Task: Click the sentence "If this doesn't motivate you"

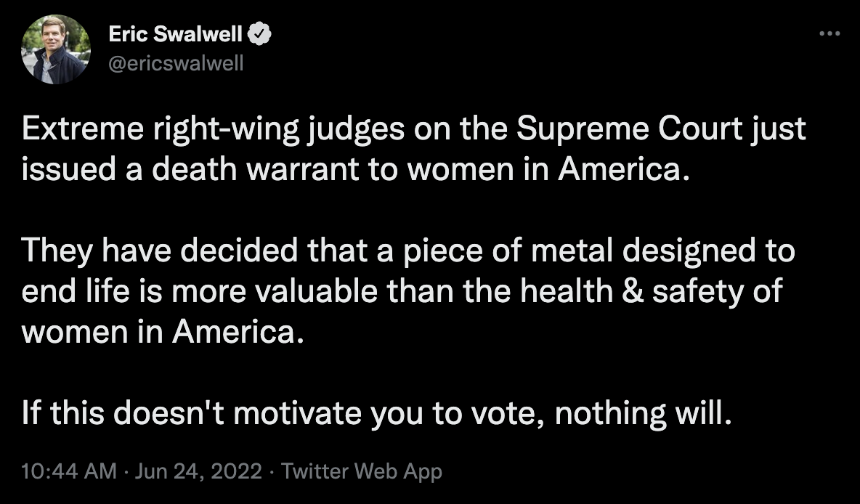Action: click(x=222, y=413)
